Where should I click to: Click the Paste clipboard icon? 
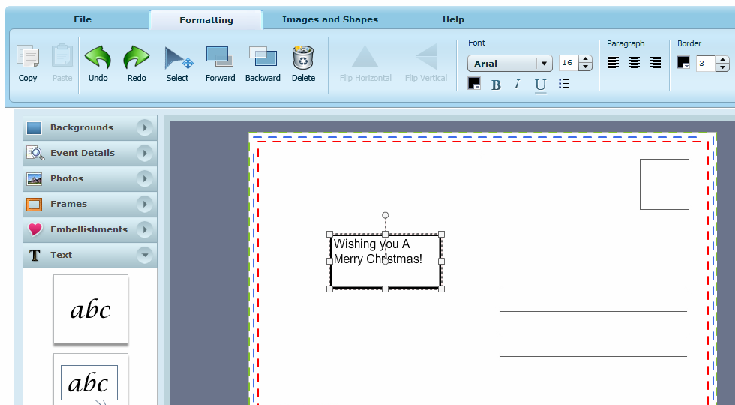[x=62, y=57]
